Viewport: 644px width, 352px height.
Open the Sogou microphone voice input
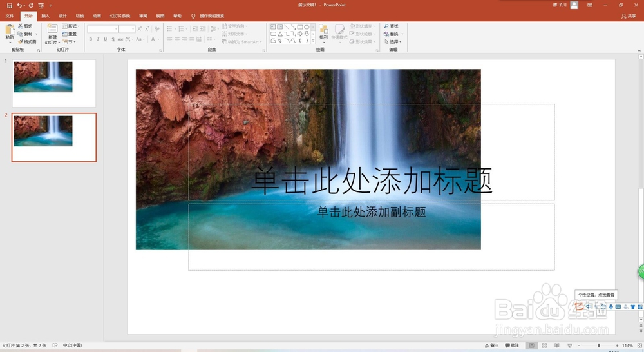[x=611, y=307]
